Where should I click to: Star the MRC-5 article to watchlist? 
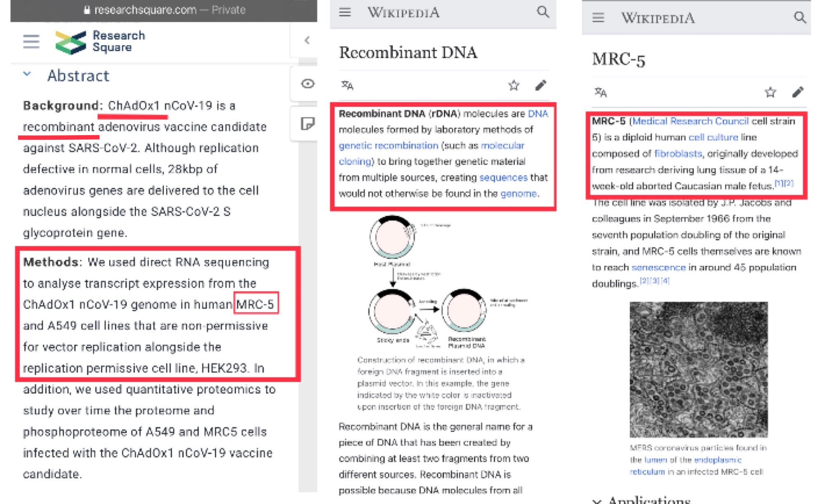click(770, 92)
